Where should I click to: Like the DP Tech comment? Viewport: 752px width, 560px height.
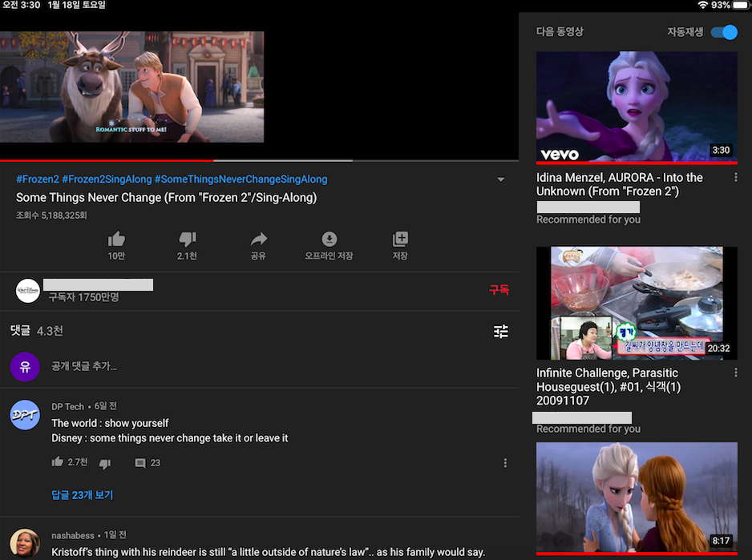[x=58, y=462]
